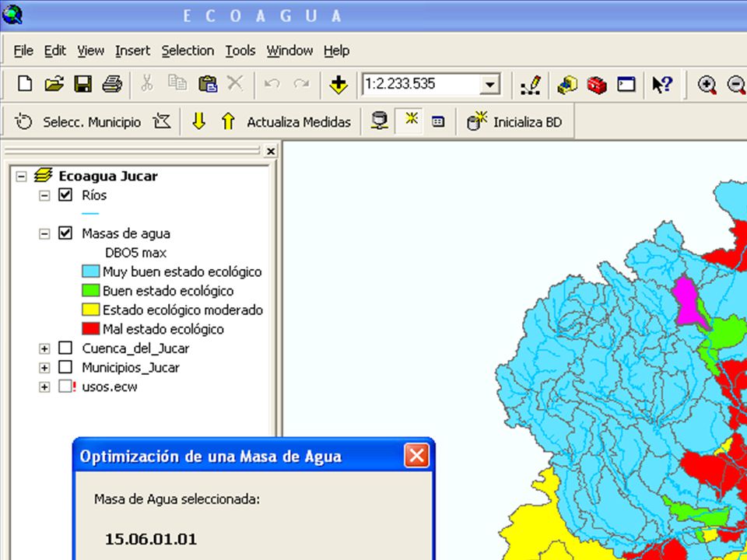The width and height of the screenshot is (747, 560).
Task: Click the Inicializa BD database icon
Action: tap(477, 121)
